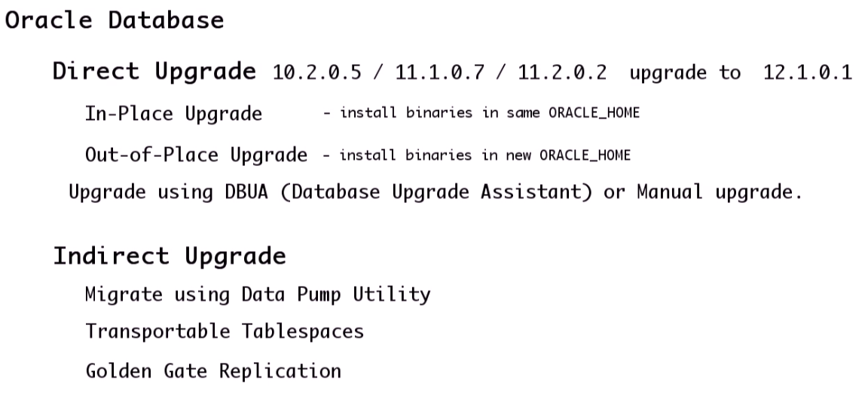Click Migrate using Data Pump Utility
This screenshot has height=396, width=868.
(x=258, y=294)
